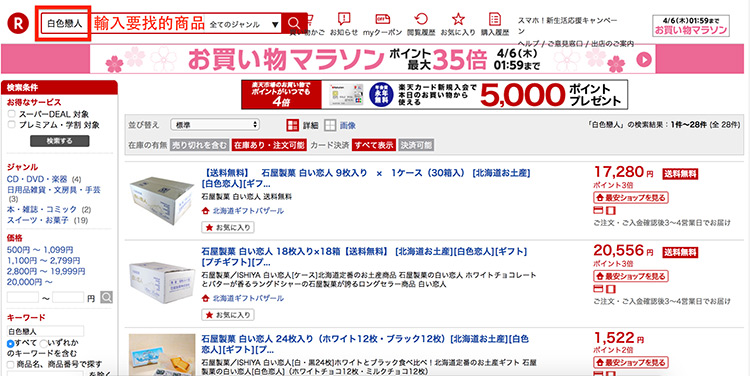Click the 検索する button in sidebar
The height and width of the screenshot is (376, 750).
[60, 141]
